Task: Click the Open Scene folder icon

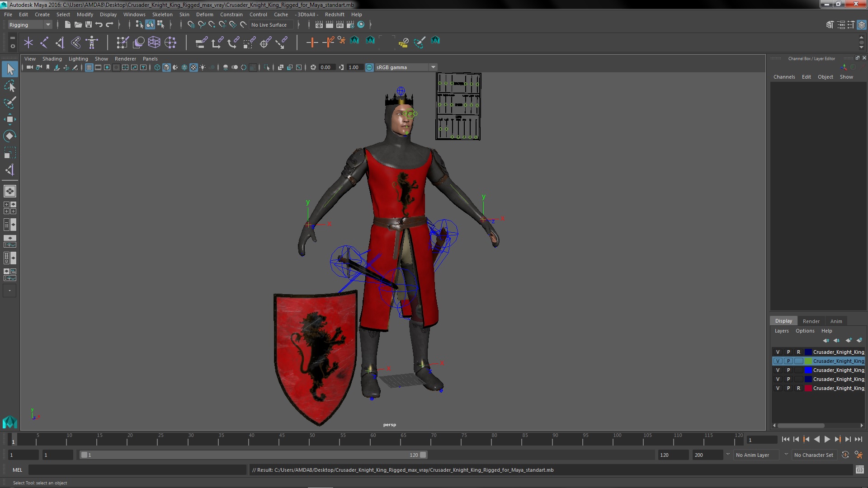Action: [x=78, y=25]
